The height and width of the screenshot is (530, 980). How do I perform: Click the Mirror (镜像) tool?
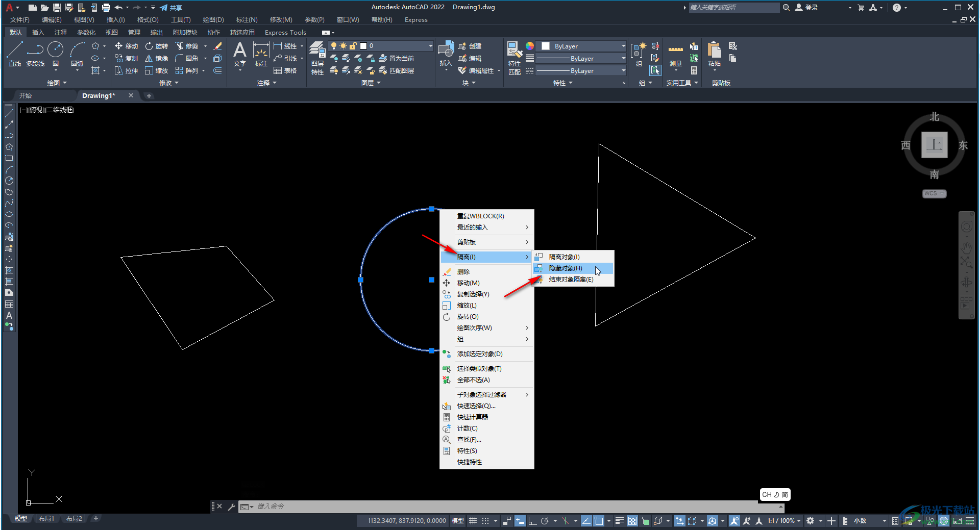click(156, 58)
